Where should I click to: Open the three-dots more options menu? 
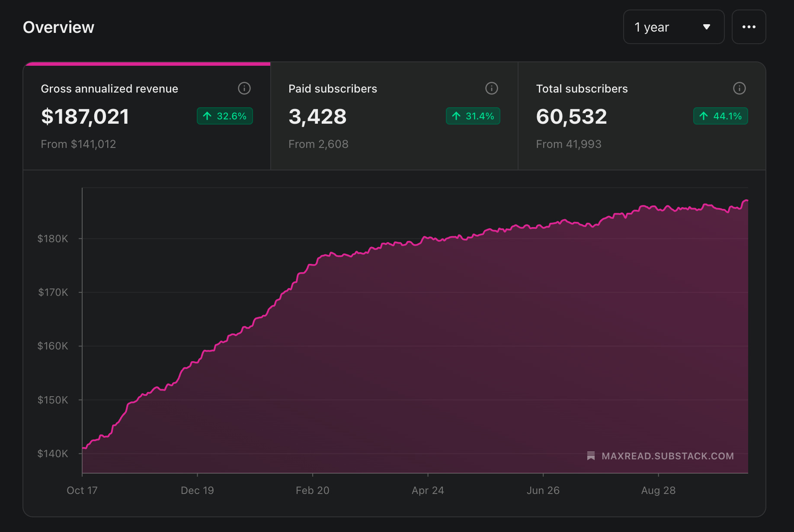(x=749, y=27)
